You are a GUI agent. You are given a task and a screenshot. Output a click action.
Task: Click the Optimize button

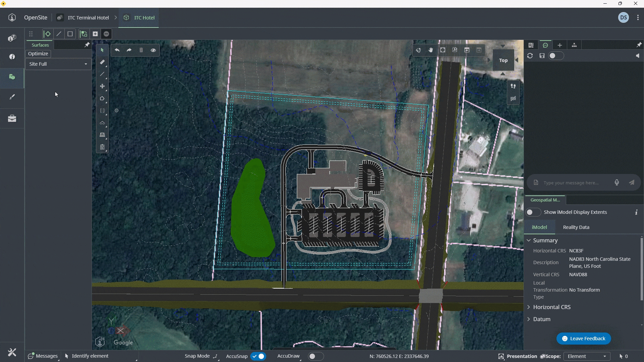[39, 54]
